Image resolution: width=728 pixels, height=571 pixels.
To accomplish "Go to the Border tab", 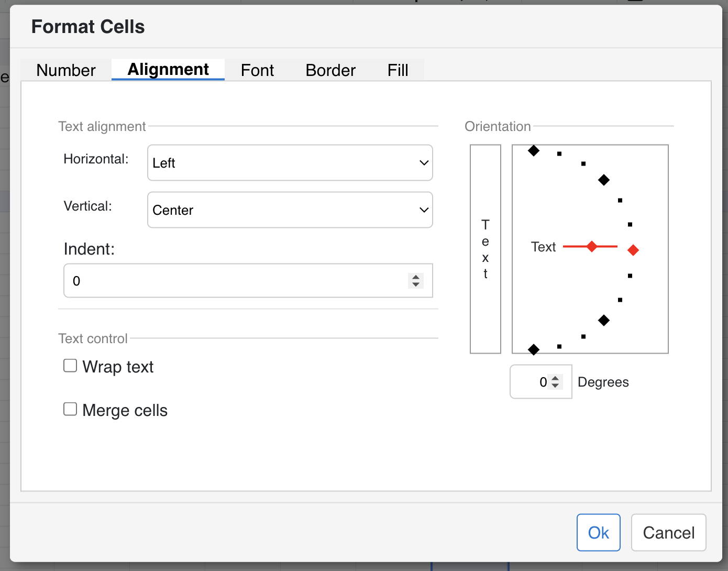I will click(330, 70).
